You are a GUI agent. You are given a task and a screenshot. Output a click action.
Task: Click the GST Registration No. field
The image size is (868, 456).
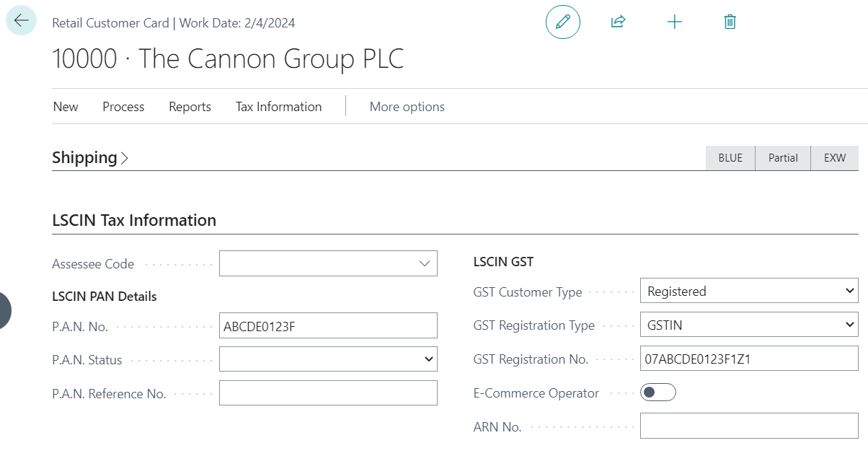748,359
